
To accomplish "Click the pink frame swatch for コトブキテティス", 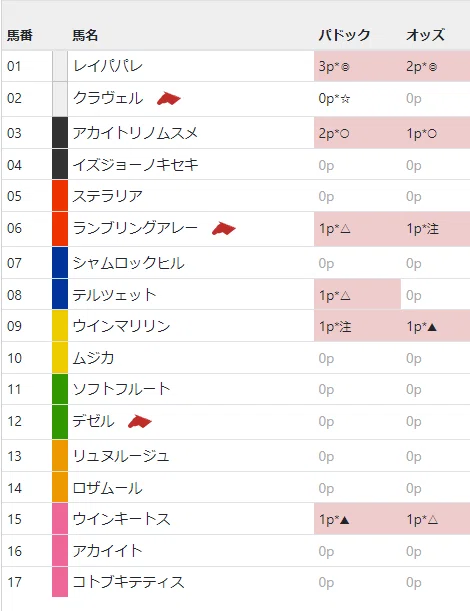I will pos(60,581).
